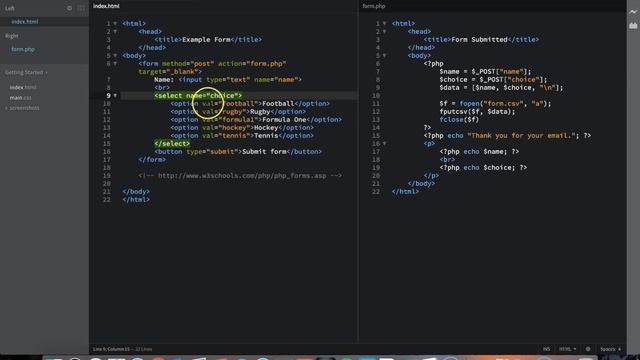This screenshot has height=360, width=640.
Task: Collapse p fold on line 16 of form.php
Action: coord(384,144)
